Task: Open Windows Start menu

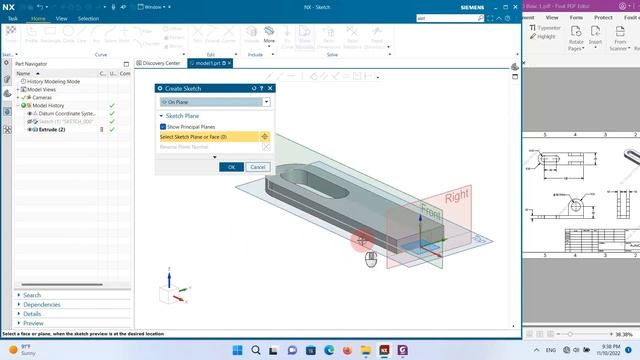Action: tap(237, 350)
